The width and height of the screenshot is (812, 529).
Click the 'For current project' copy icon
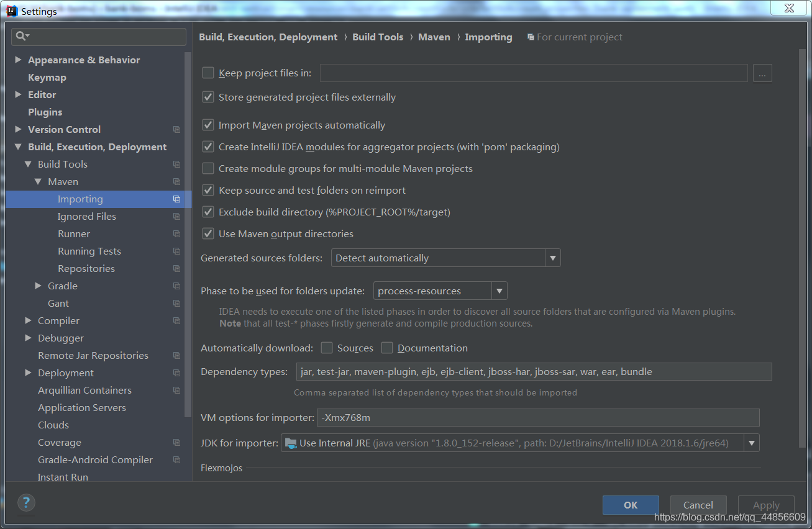click(530, 37)
